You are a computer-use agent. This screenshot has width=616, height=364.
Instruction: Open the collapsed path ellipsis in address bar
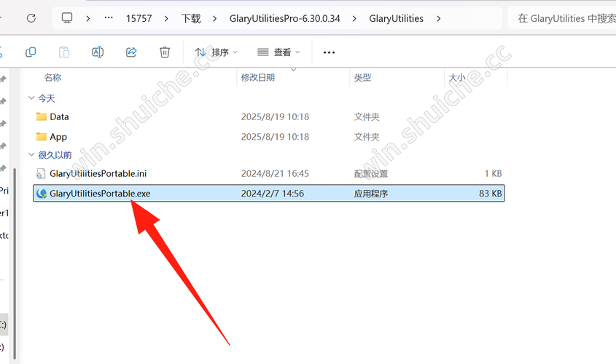[109, 17]
